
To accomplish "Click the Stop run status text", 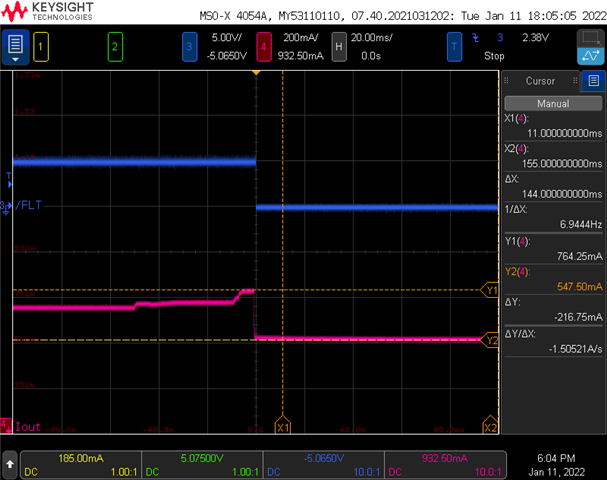I will (x=494, y=56).
